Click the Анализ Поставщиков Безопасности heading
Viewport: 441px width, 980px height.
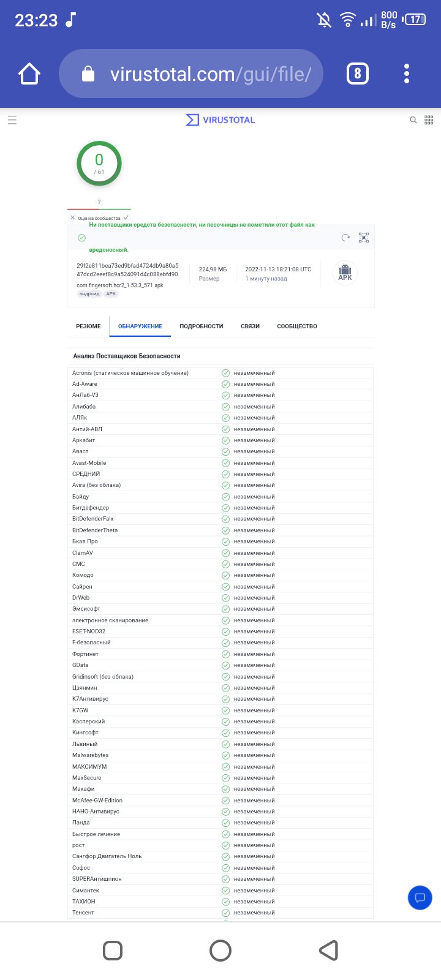click(127, 356)
